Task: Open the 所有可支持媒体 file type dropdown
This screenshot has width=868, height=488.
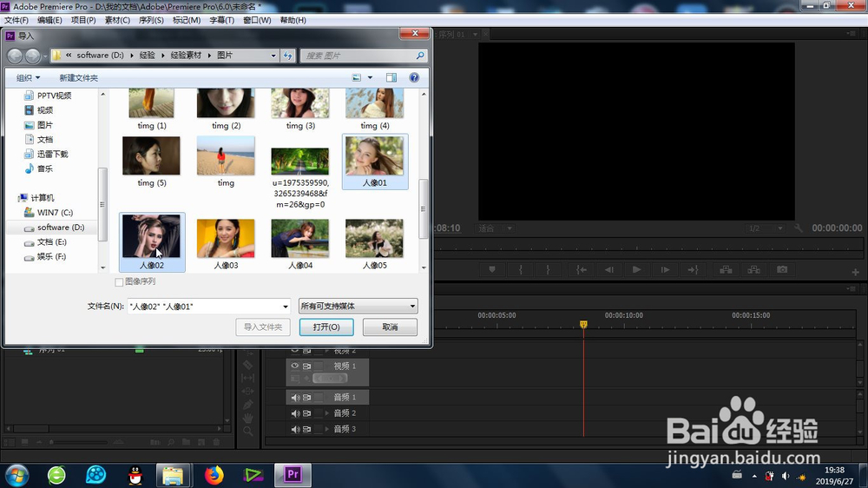Action: (x=358, y=306)
